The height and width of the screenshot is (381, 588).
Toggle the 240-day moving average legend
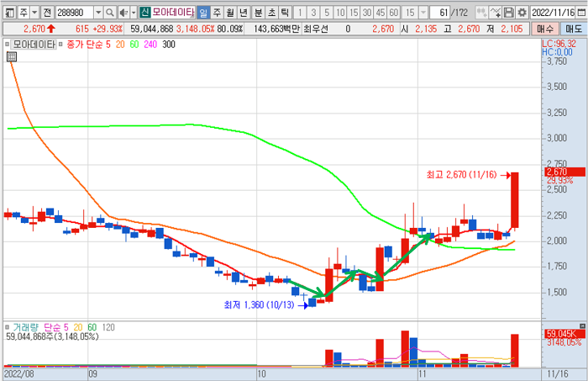tap(150, 45)
